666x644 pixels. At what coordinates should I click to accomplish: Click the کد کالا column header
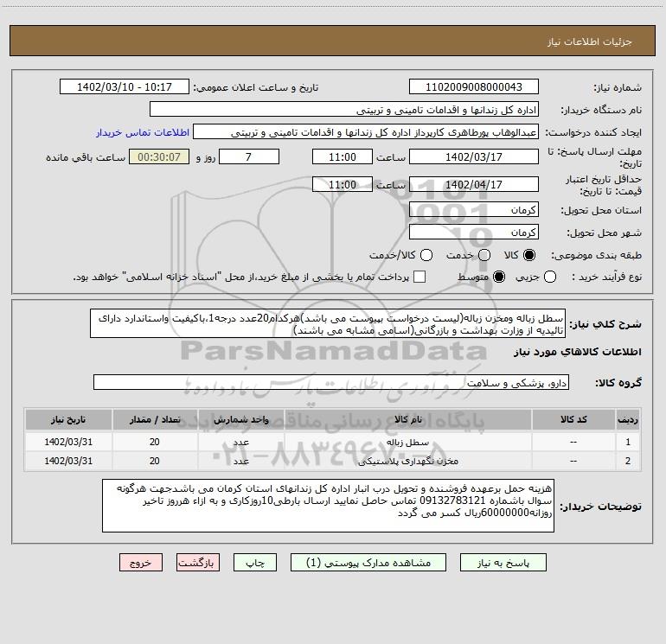[x=573, y=419]
